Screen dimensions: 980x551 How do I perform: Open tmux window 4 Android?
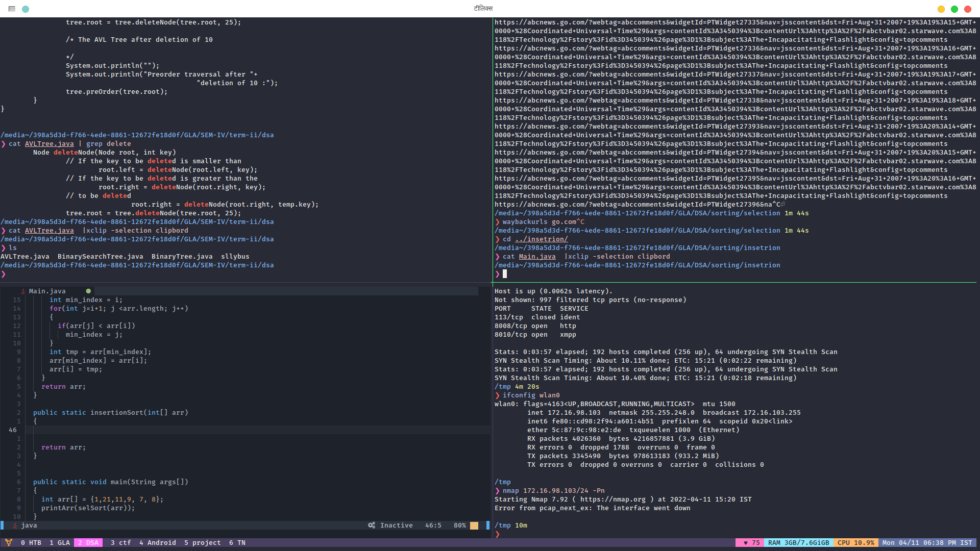coord(157,543)
